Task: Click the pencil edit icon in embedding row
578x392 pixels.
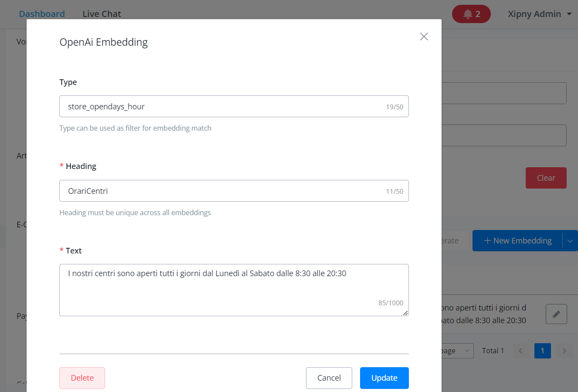Action: coord(556,314)
